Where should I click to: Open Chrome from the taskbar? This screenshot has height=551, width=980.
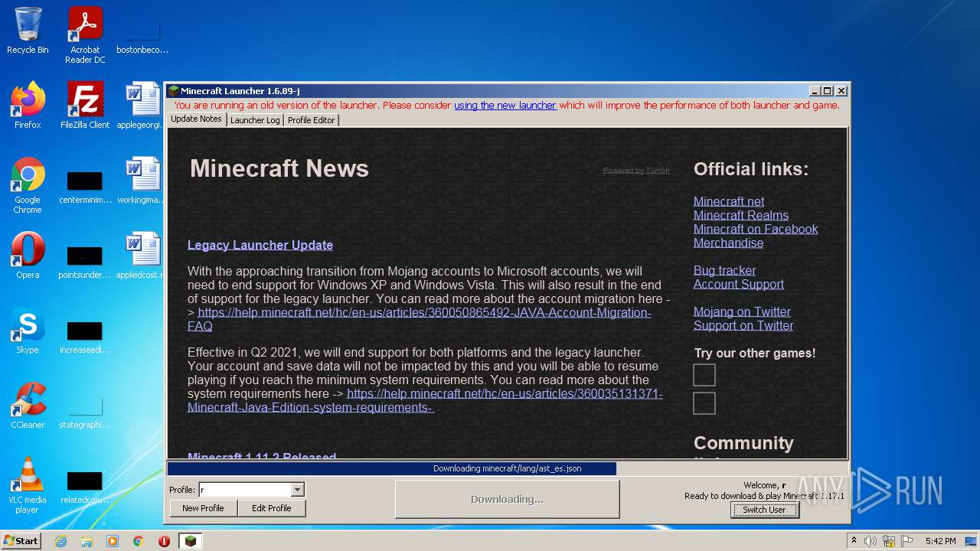[138, 541]
